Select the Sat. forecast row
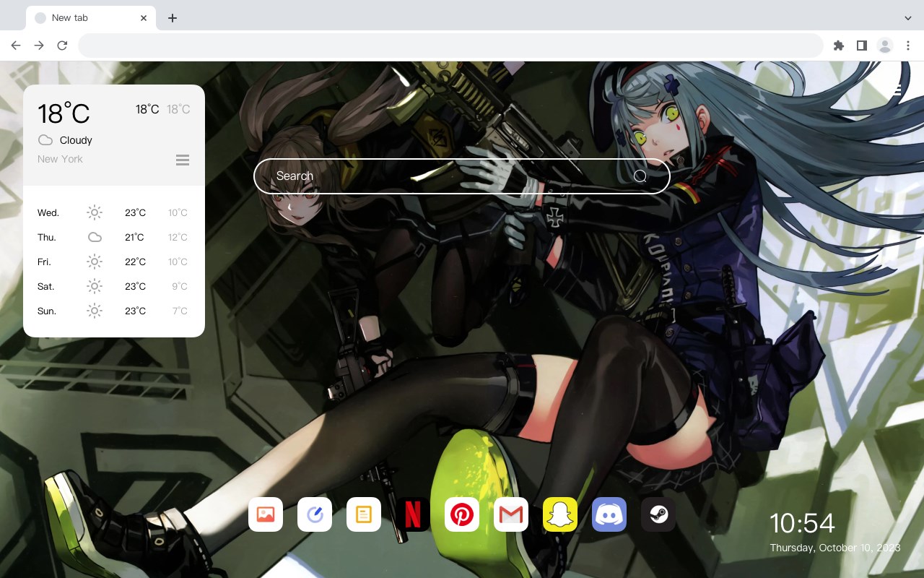The image size is (924, 578). [114, 286]
